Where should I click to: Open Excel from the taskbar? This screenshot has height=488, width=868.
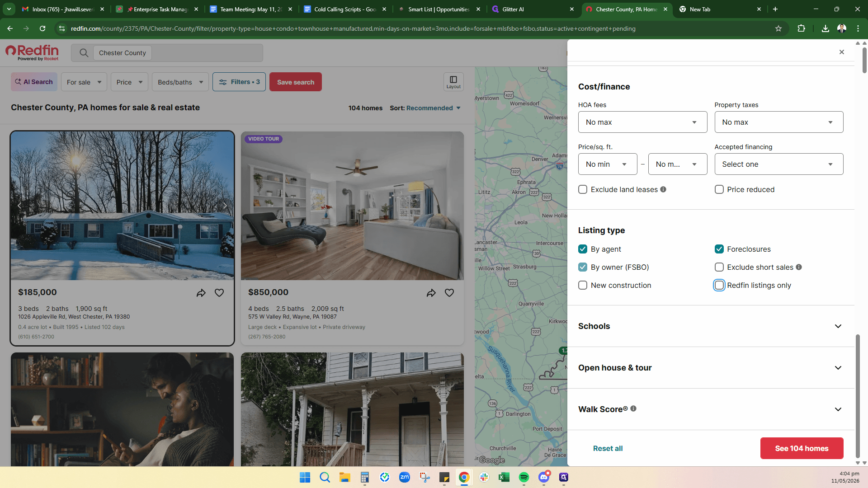[x=504, y=477]
